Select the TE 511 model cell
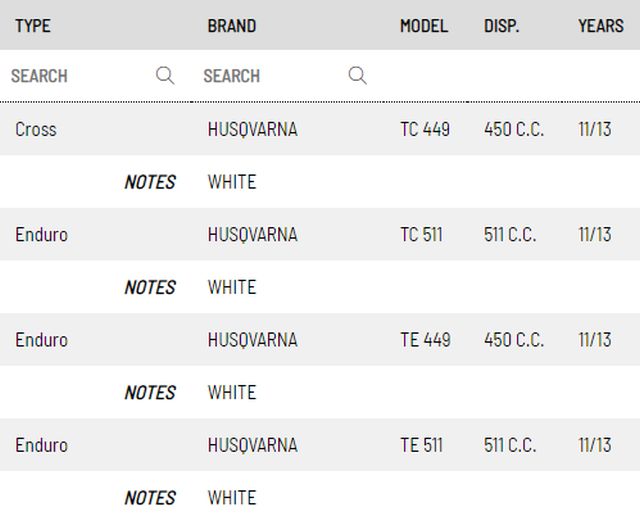Screen dimensions: 640x521 click(x=421, y=445)
